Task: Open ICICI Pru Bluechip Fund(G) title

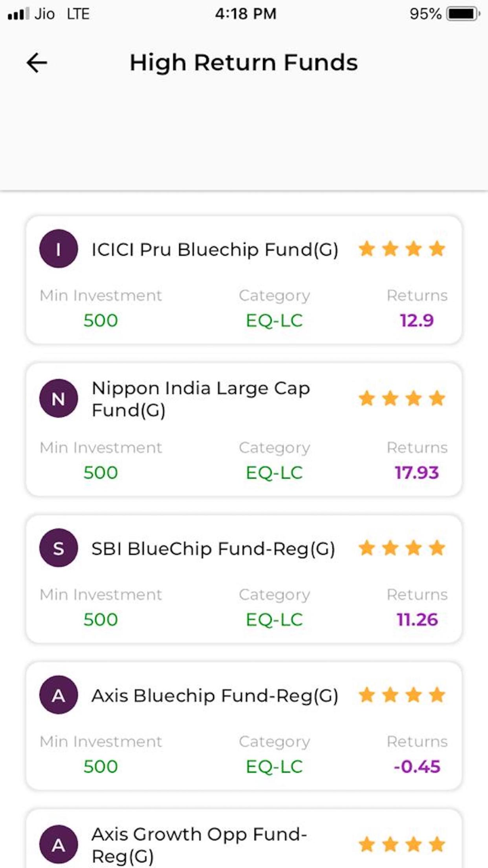Action: point(214,250)
